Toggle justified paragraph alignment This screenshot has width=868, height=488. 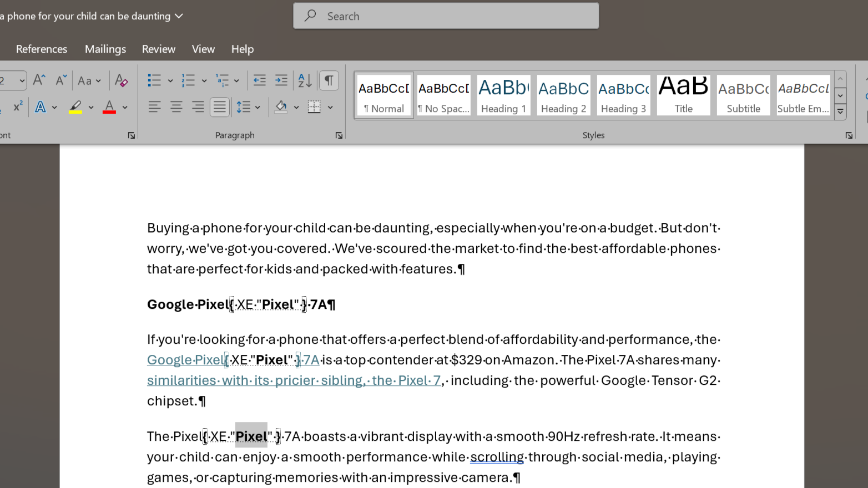220,106
